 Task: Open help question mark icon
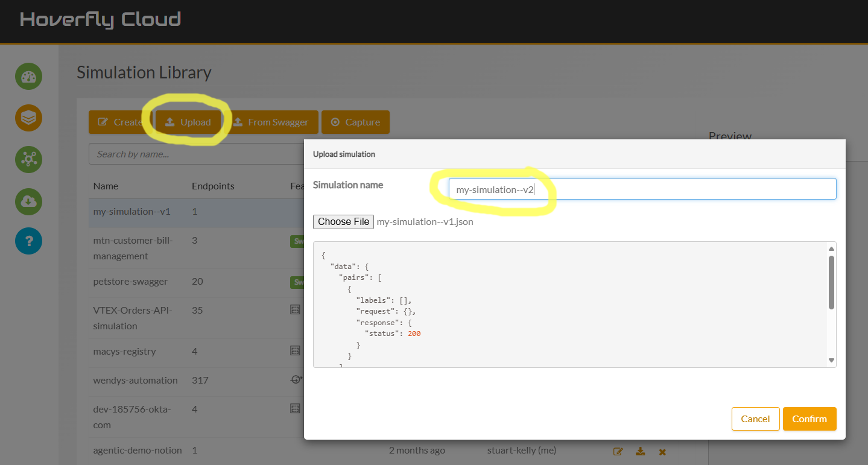click(x=28, y=241)
